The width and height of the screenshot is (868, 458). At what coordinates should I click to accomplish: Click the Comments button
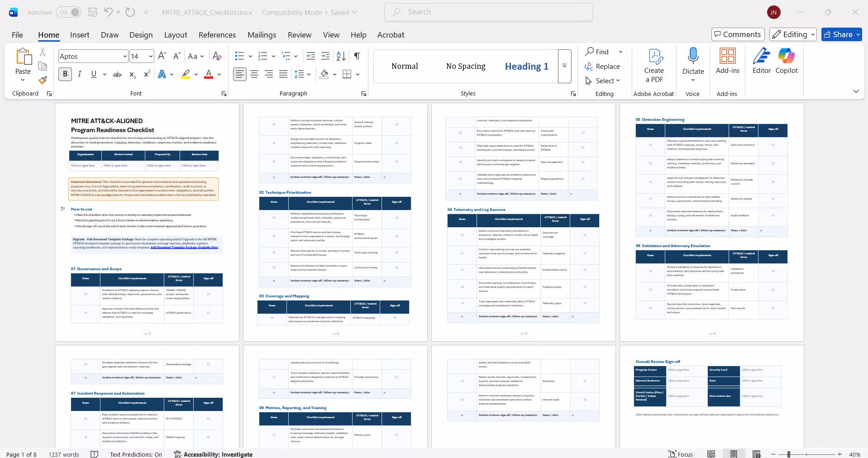[x=738, y=34]
